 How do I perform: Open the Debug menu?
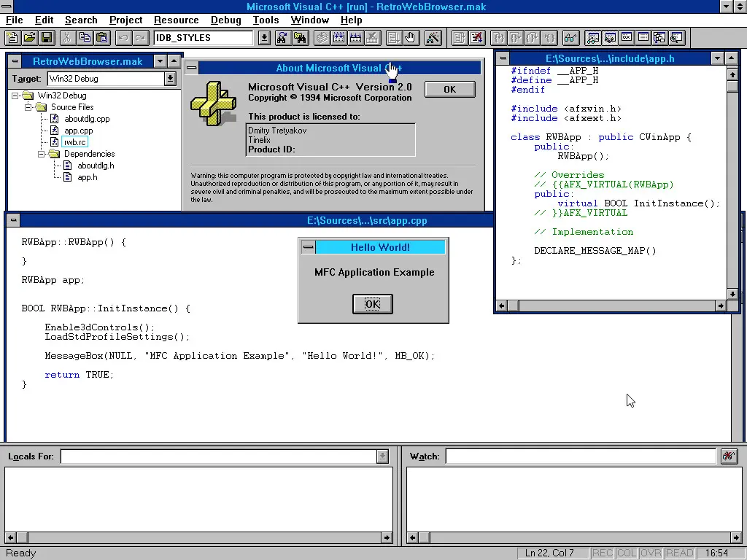point(226,20)
